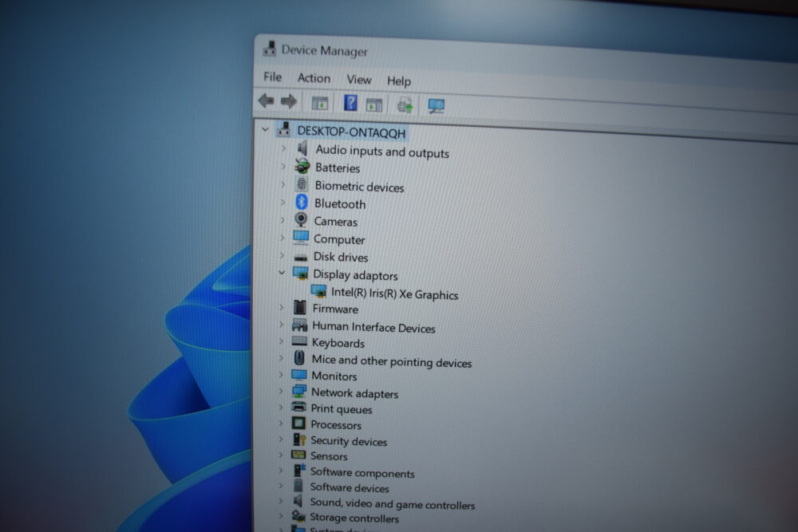Open the Help menu
798x532 pixels.
(398, 81)
